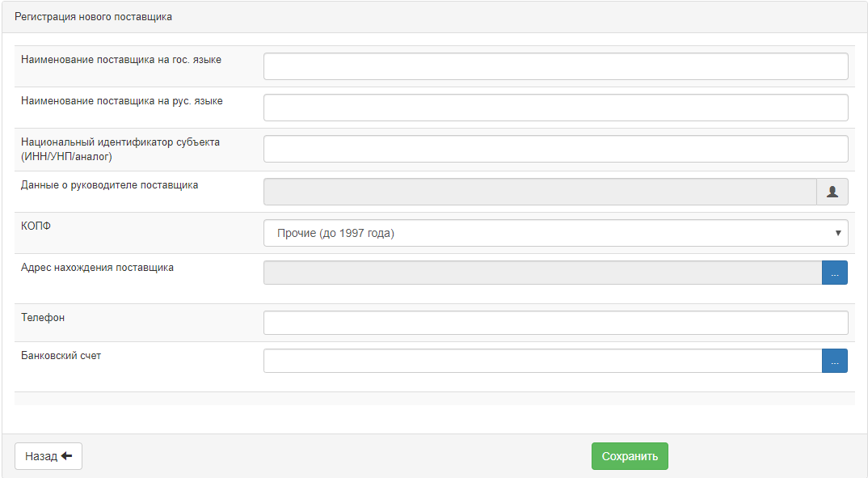Image resolution: width=868 pixels, height=478 pixels.
Task: Click the 'Банковский счет' label text
Action: [61, 356]
